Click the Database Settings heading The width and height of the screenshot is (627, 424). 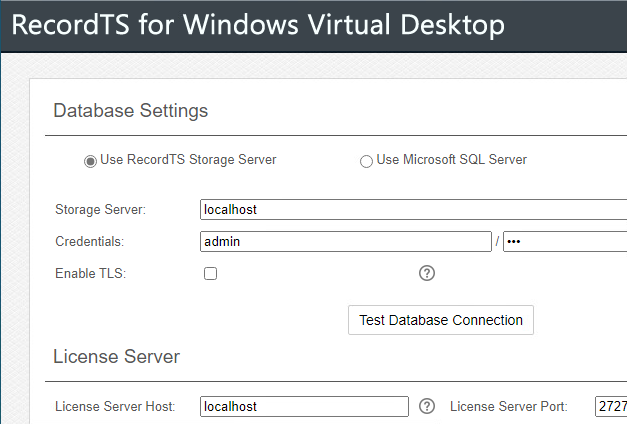(131, 110)
